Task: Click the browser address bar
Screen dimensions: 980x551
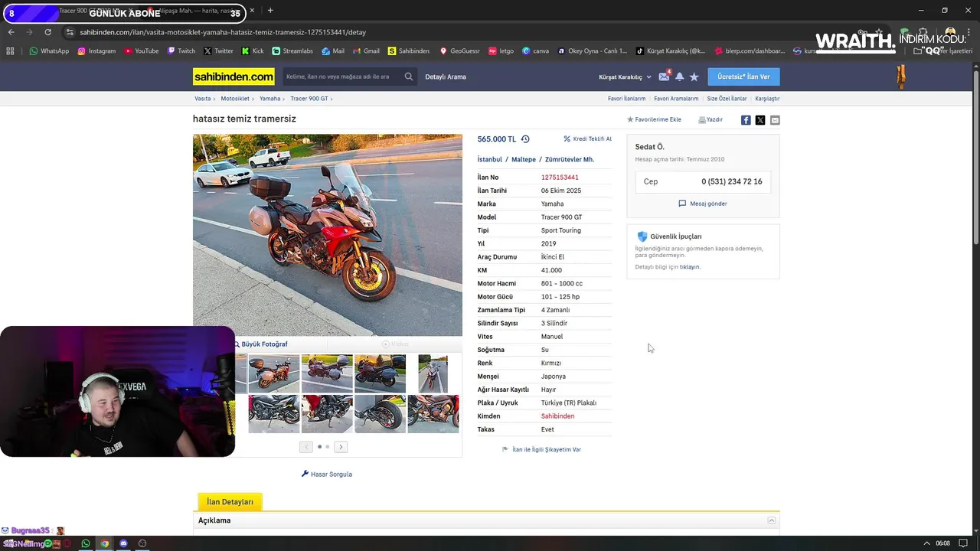Action: [x=459, y=32]
